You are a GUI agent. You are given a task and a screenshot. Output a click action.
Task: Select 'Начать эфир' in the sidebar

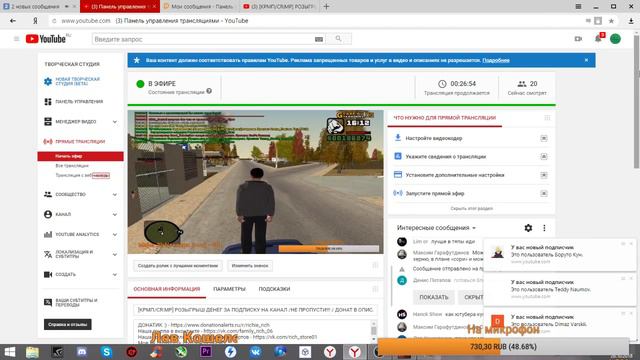tap(80, 156)
